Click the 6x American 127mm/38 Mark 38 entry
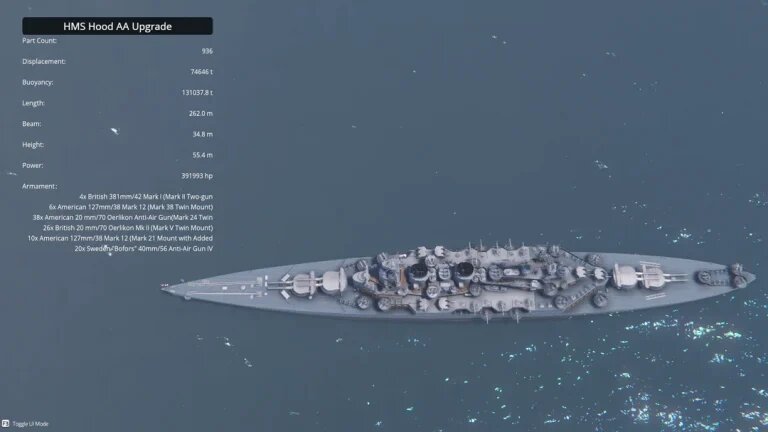Viewport: 768px width, 432px height. [x=131, y=207]
